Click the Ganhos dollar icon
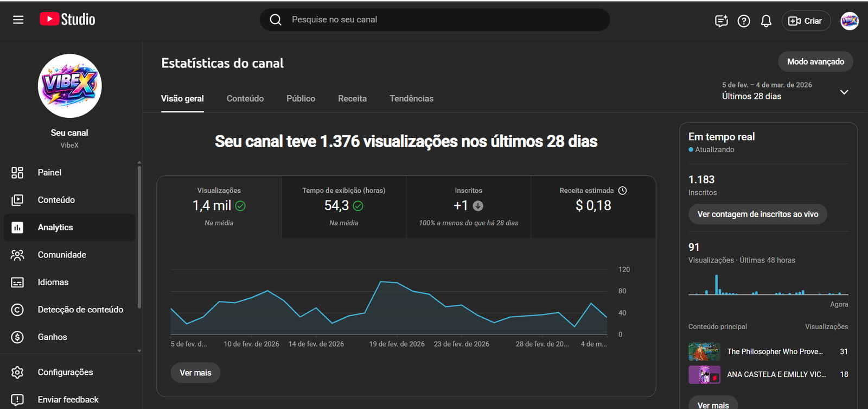The image size is (868, 409). 17,337
